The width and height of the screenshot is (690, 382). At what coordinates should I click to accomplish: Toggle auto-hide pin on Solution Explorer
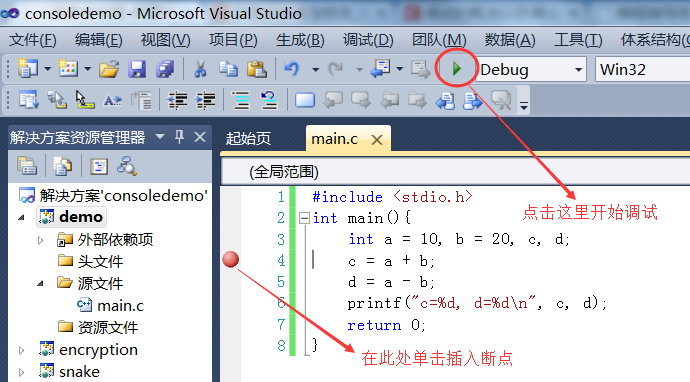point(179,137)
